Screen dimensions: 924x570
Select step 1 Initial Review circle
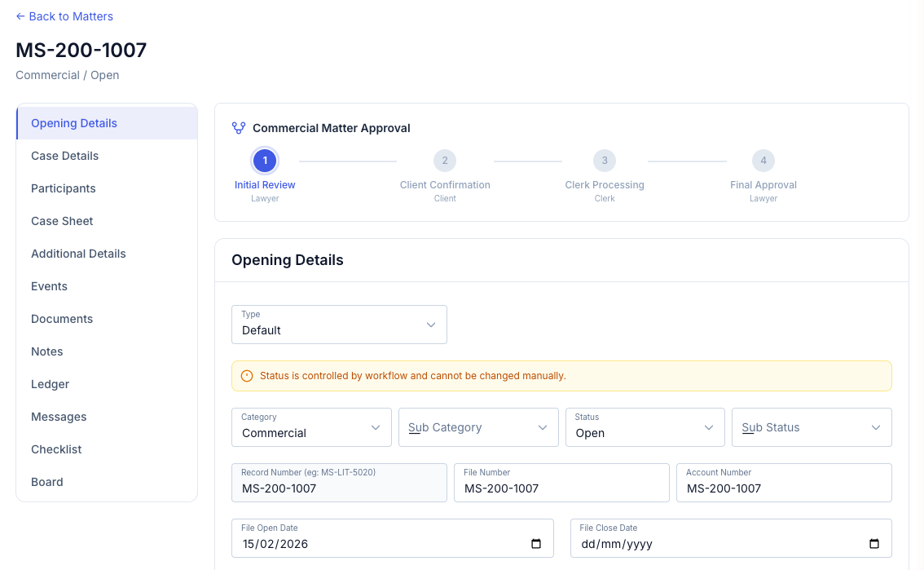click(x=265, y=161)
